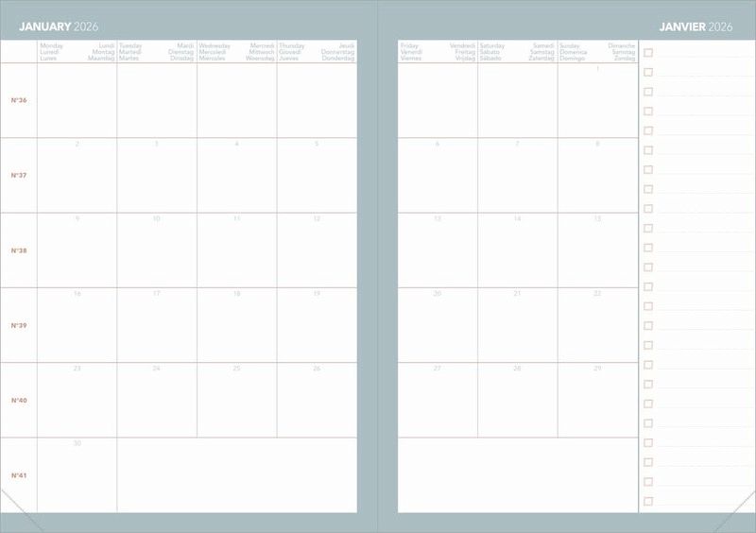Tick the bottommost checkbox in the to-do column

[x=648, y=501]
